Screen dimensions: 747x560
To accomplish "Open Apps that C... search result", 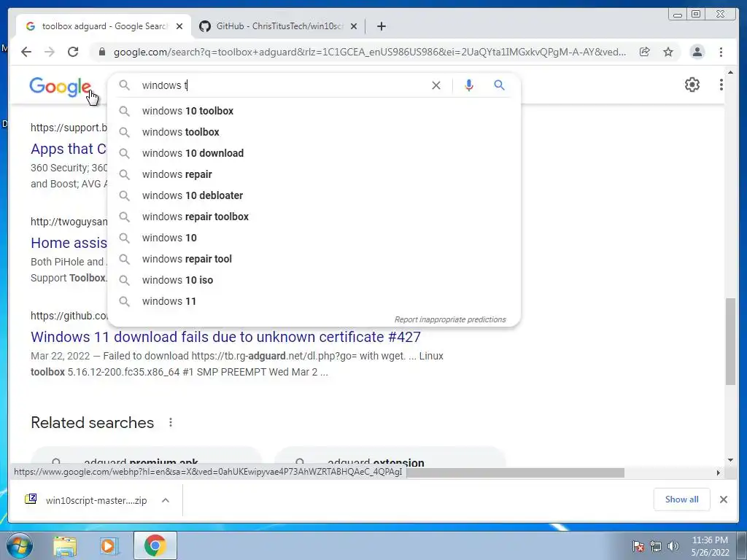I will [69, 149].
